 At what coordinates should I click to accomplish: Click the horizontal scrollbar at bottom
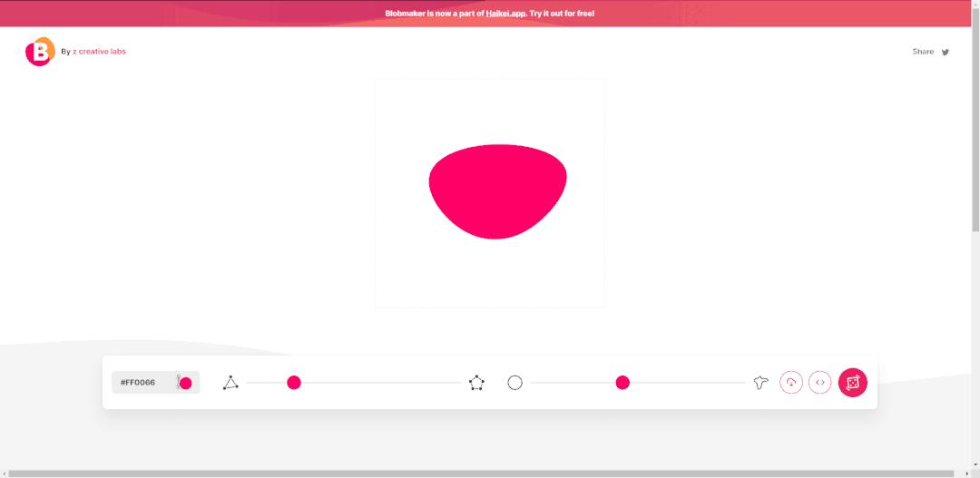pos(481,473)
